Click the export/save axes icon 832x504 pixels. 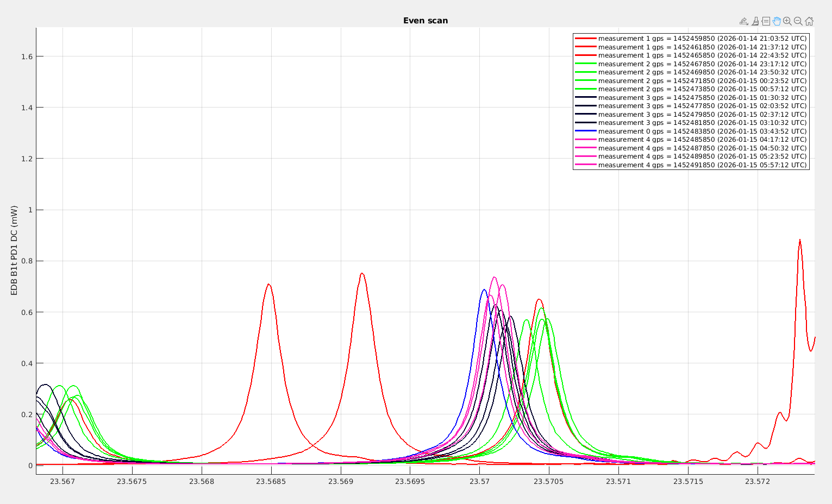pyautogui.click(x=743, y=21)
